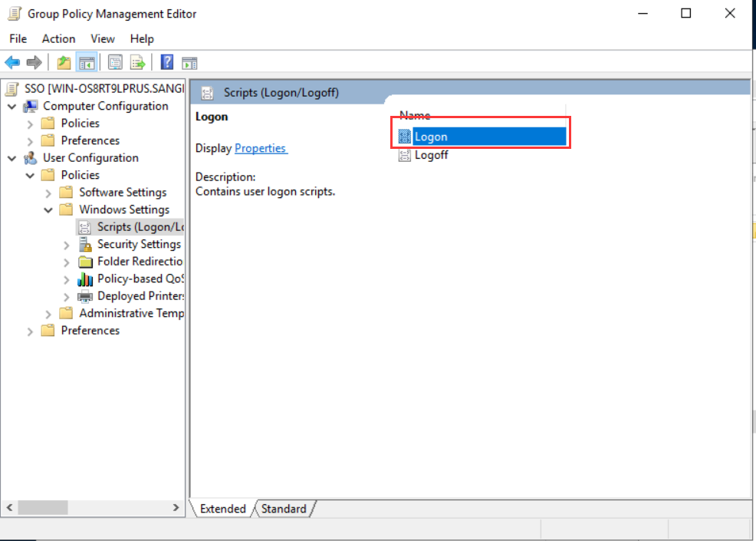Click Show/Hide Action Pane toolbar icon
This screenshot has height=541, width=756.
[189, 63]
